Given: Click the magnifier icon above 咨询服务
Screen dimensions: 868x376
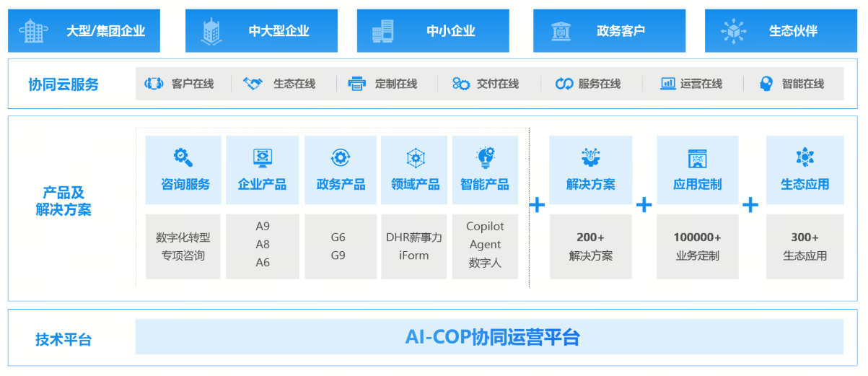Looking at the screenshot, I should coord(184,157).
